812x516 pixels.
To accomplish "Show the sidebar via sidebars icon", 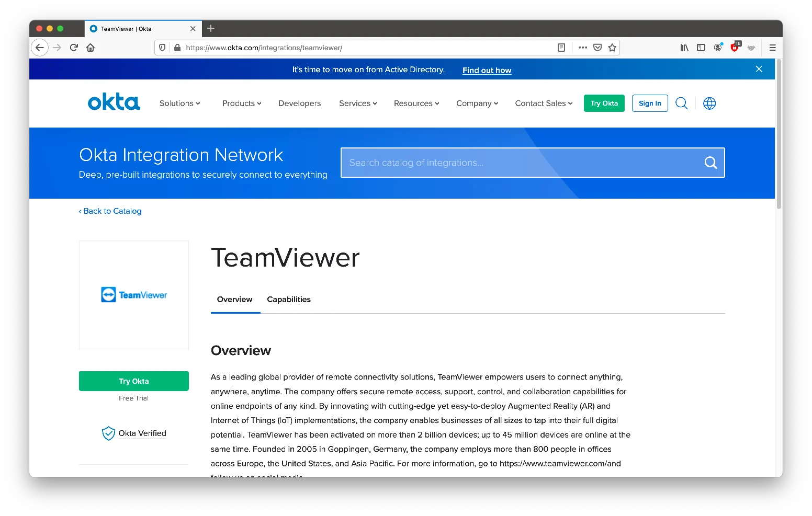I will pyautogui.click(x=701, y=48).
